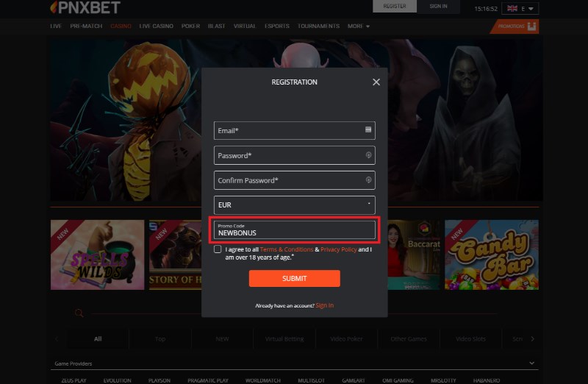
Task: Filter by Pragmatic Play provider
Action: coord(208,380)
